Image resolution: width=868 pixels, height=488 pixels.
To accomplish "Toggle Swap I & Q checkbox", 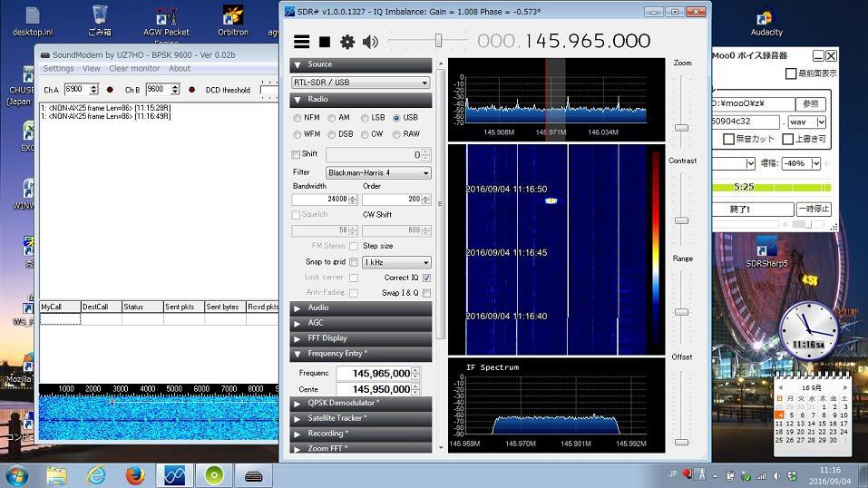I will [426, 292].
